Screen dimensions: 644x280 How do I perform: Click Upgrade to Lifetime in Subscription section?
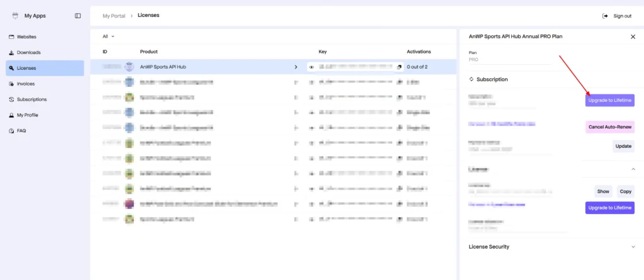(x=610, y=100)
